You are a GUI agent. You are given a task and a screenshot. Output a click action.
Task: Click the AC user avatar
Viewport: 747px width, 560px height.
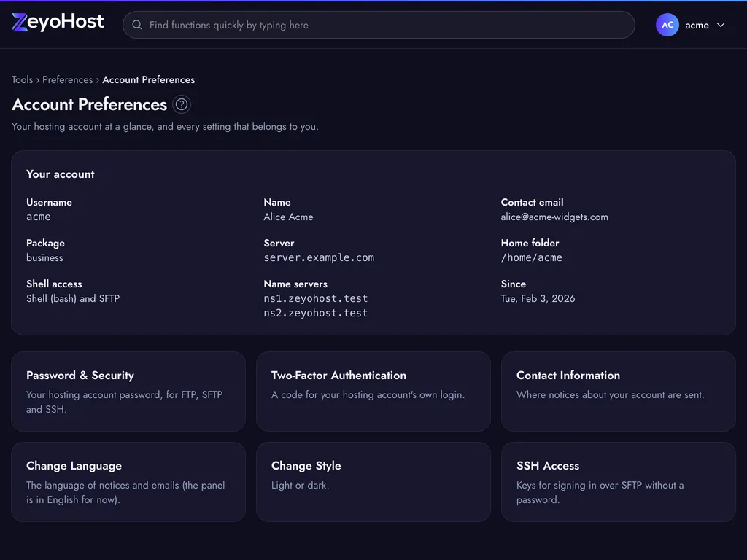click(x=667, y=25)
